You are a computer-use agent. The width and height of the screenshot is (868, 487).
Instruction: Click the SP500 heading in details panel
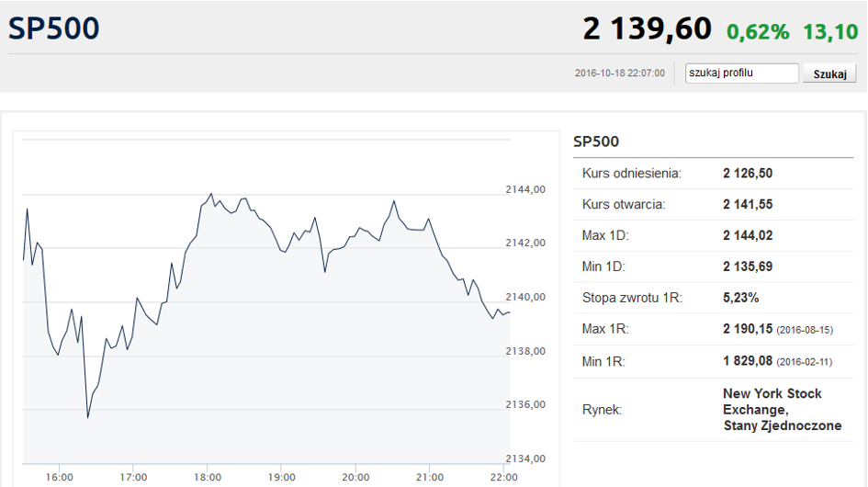(596, 142)
